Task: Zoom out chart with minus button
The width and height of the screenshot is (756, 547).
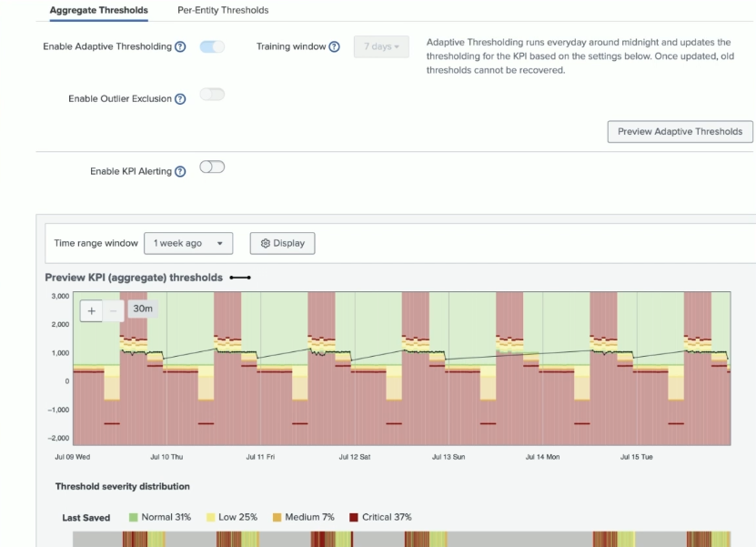Action: (113, 310)
